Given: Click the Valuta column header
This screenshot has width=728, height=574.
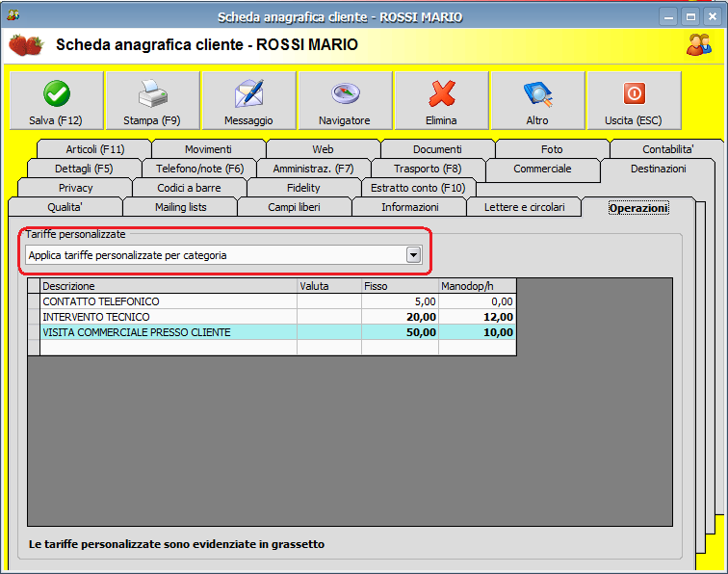Looking at the screenshot, I should pos(329,286).
